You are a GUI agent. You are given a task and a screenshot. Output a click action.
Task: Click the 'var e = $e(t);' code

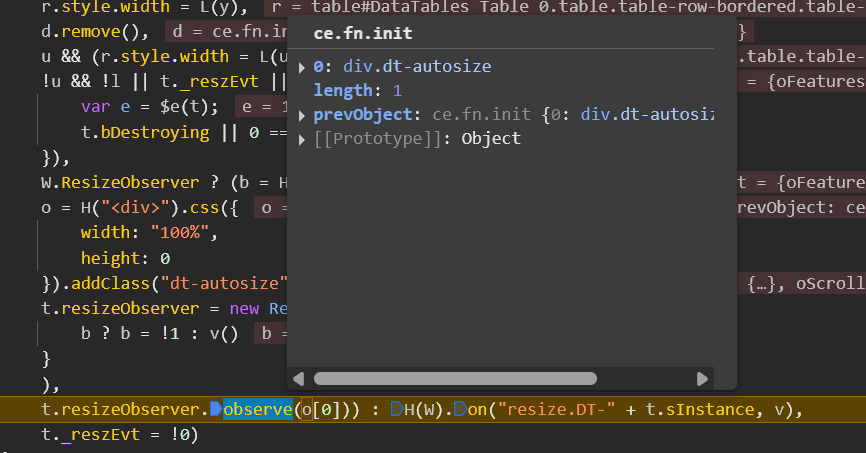coord(150,107)
